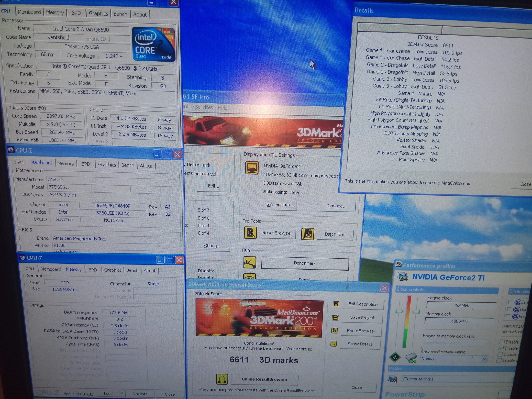Click the Online ResultBrowser button

pos(264,379)
